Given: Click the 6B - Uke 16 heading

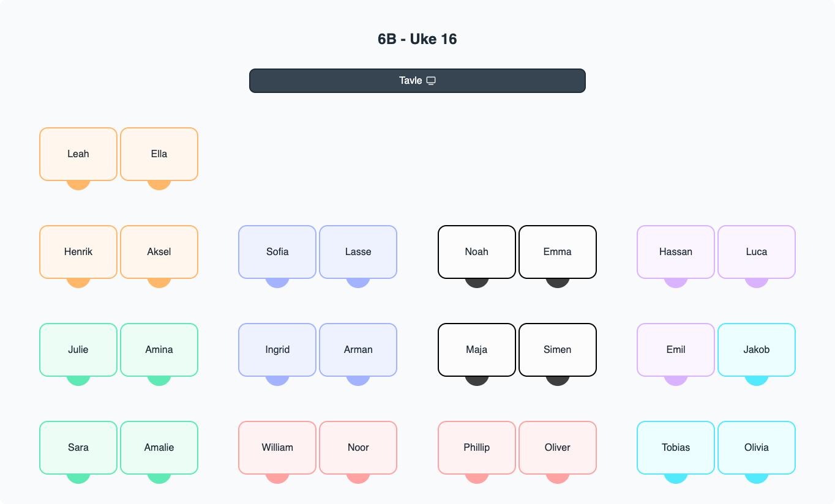Looking at the screenshot, I should (x=417, y=39).
